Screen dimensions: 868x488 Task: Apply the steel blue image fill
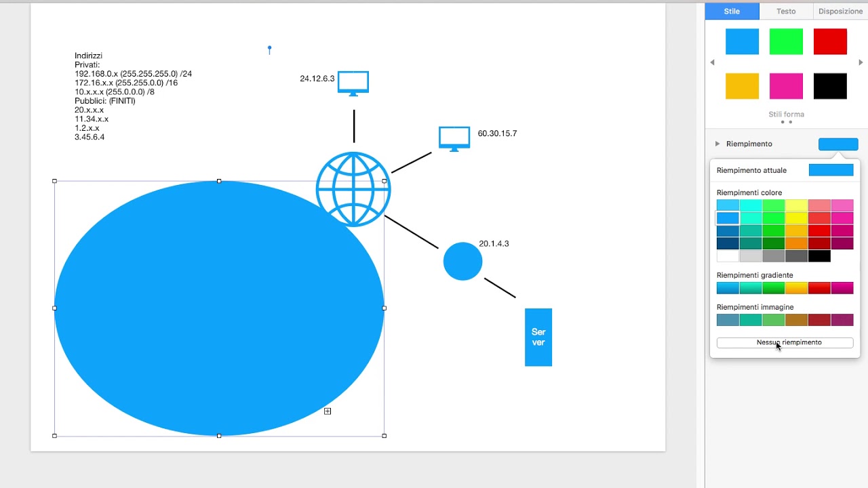(x=728, y=320)
